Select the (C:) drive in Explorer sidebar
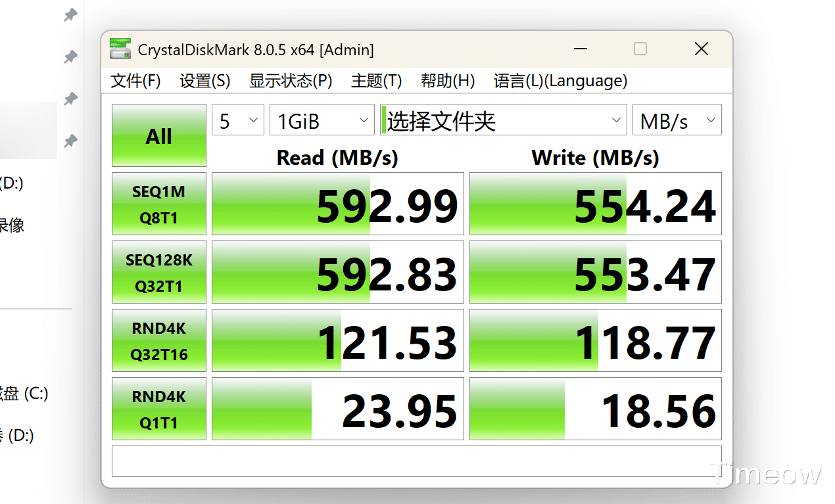The width and height of the screenshot is (835, 504). (24, 394)
